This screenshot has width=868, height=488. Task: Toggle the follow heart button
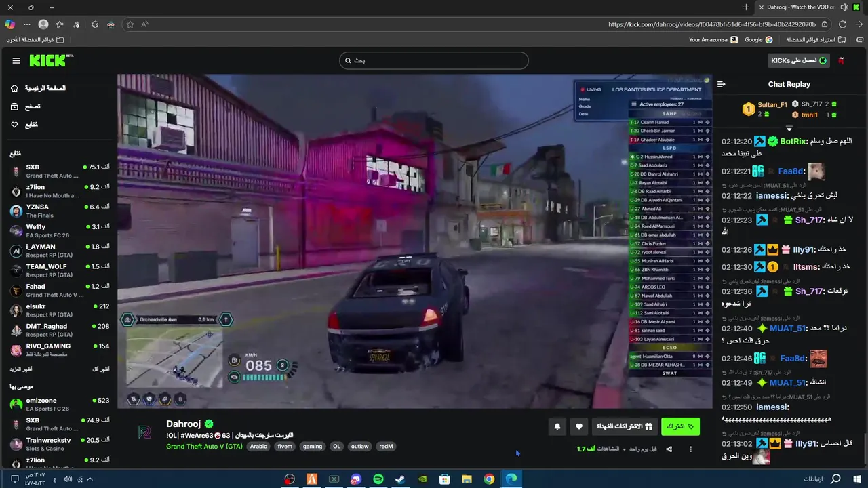point(579,426)
